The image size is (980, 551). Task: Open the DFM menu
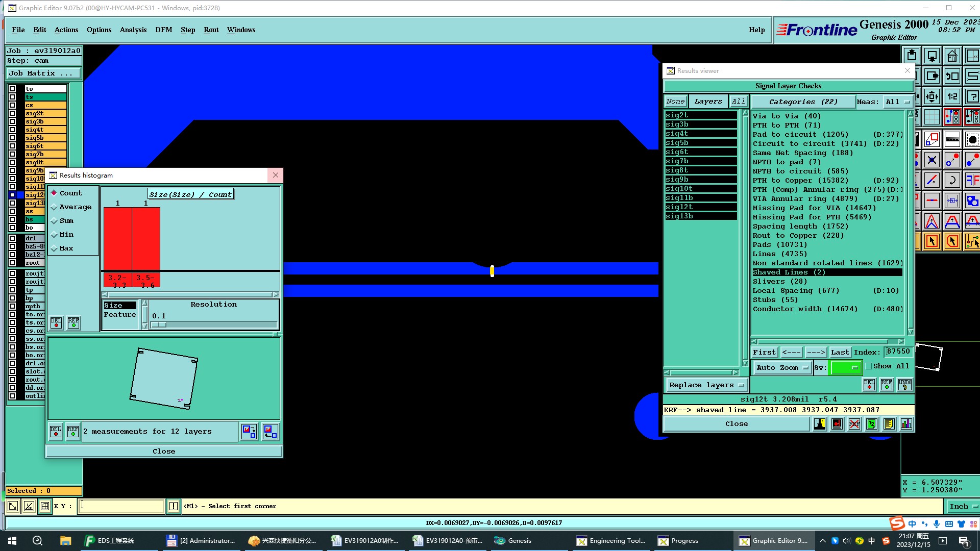[x=163, y=30]
